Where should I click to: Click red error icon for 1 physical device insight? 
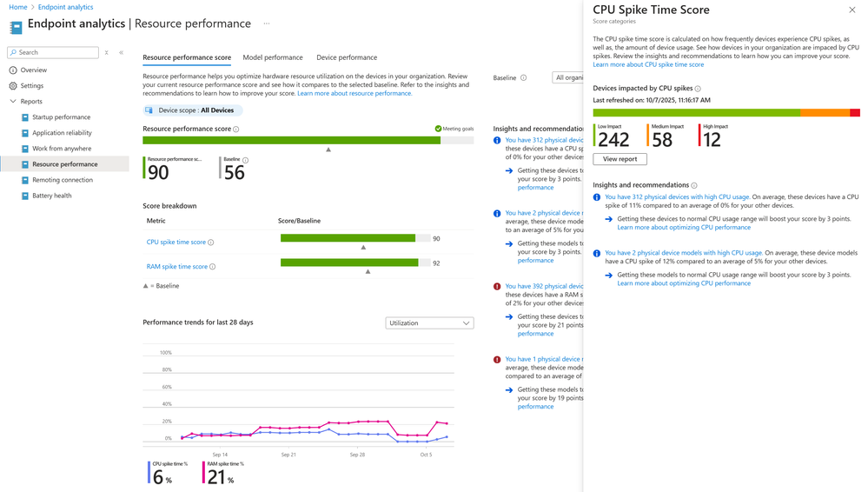[x=497, y=360]
